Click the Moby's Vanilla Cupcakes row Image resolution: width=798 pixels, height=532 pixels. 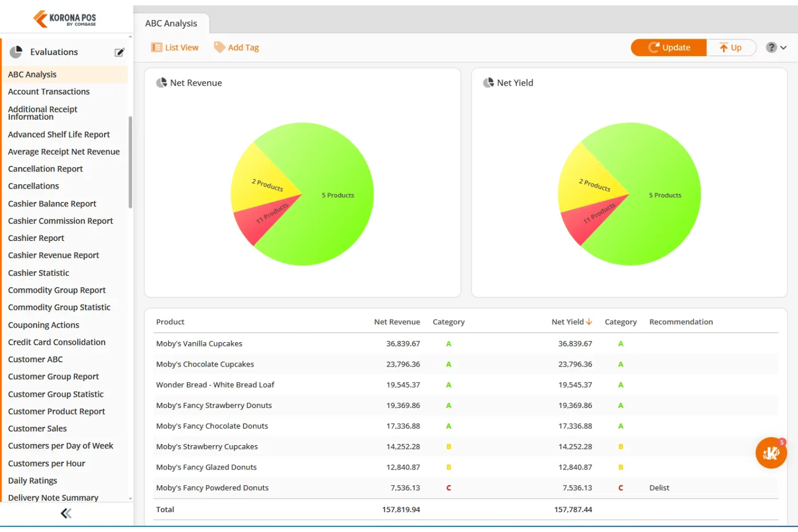(x=466, y=343)
